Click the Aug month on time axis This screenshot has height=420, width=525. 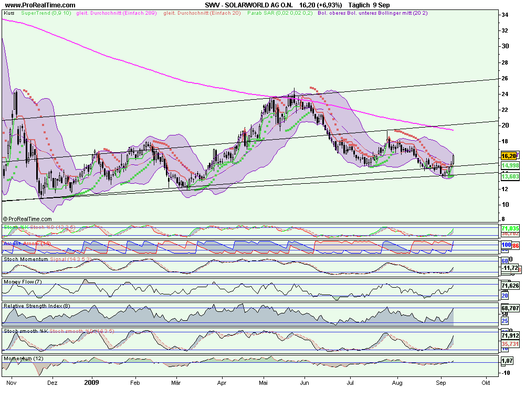(x=397, y=383)
